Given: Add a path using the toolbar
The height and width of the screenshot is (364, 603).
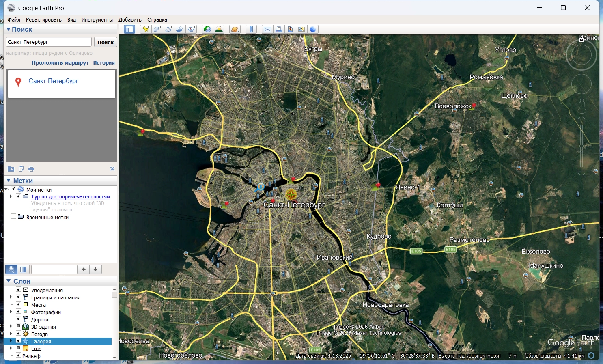Looking at the screenshot, I should click(168, 29).
